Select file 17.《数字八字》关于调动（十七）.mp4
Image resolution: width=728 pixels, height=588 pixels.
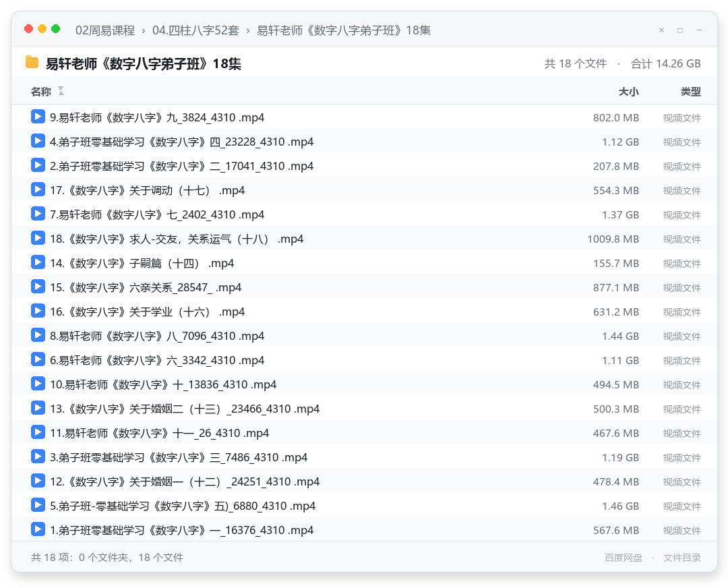coord(364,190)
